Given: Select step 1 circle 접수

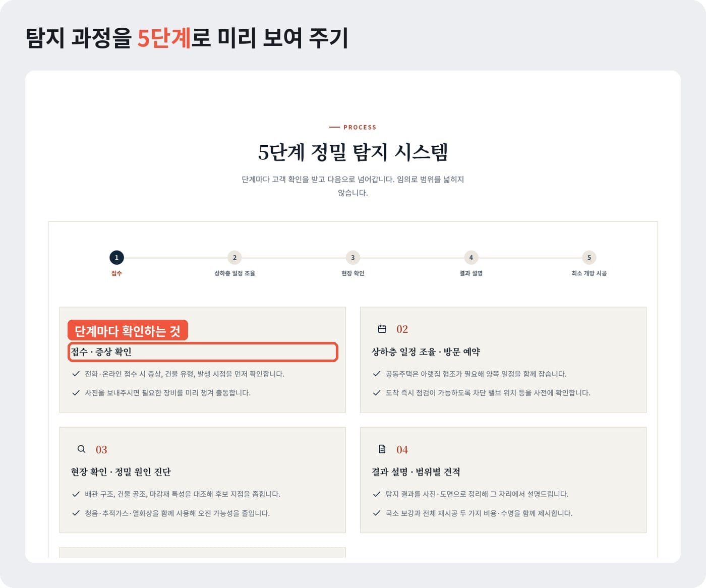Looking at the screenshot, I should tap(116, 258).
